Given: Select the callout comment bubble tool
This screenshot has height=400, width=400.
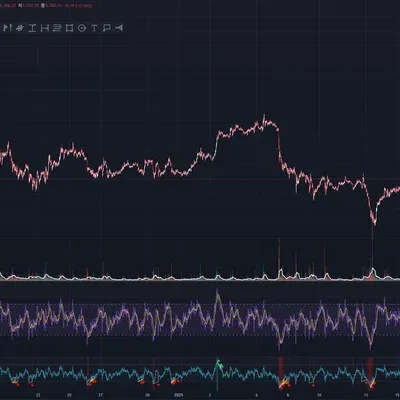Looking at the screenshot, I should click(x=106, y=28).
